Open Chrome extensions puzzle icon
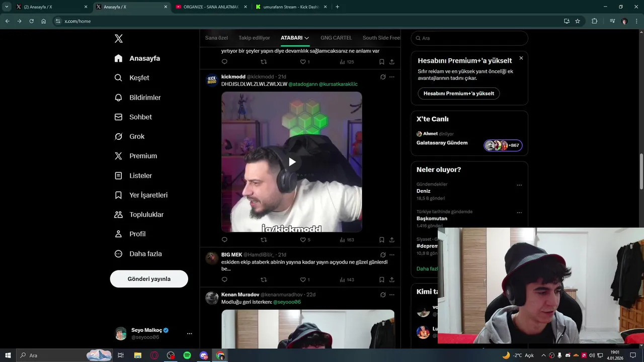The height and width of the screenshot is (362, 644). pos(594,21)
